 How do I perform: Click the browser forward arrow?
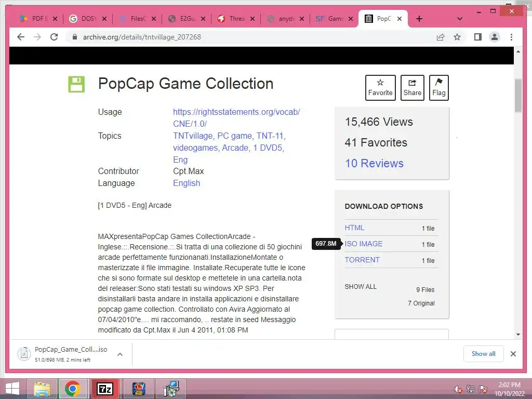click(x=37, y=37)
